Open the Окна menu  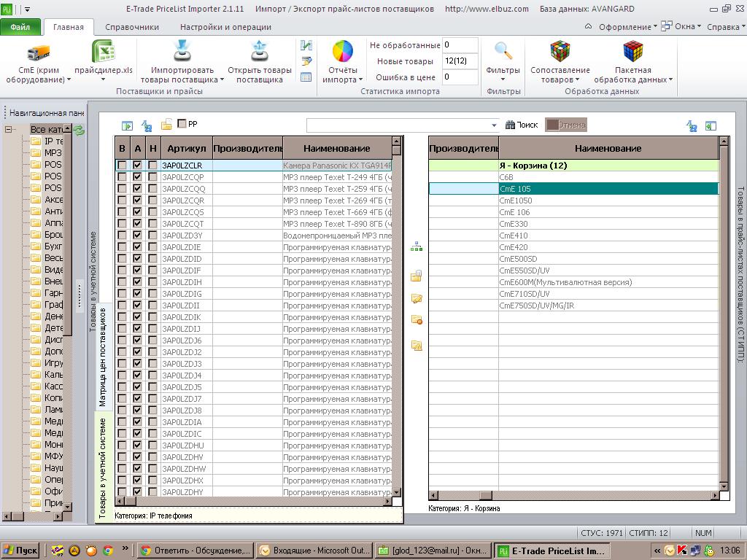[x=681, y=27]
